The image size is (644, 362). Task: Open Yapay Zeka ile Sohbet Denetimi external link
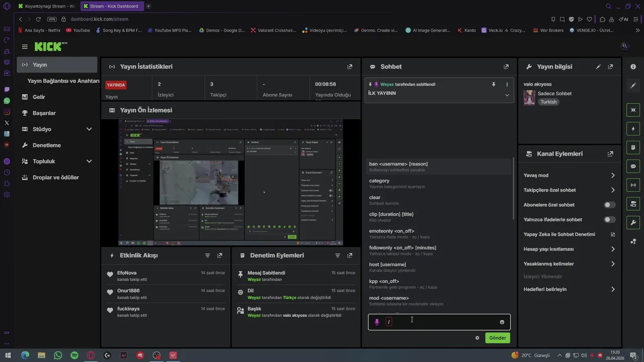click(613, 234)
